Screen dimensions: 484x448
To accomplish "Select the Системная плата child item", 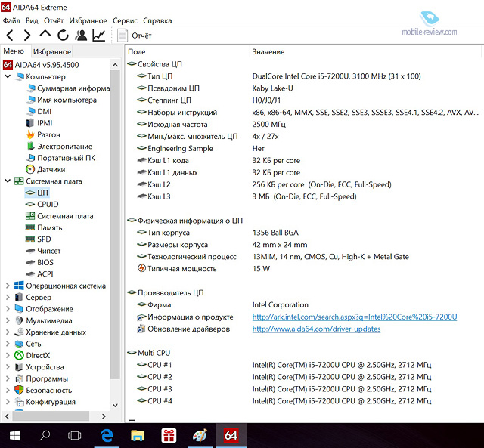I will pos(60,216).
